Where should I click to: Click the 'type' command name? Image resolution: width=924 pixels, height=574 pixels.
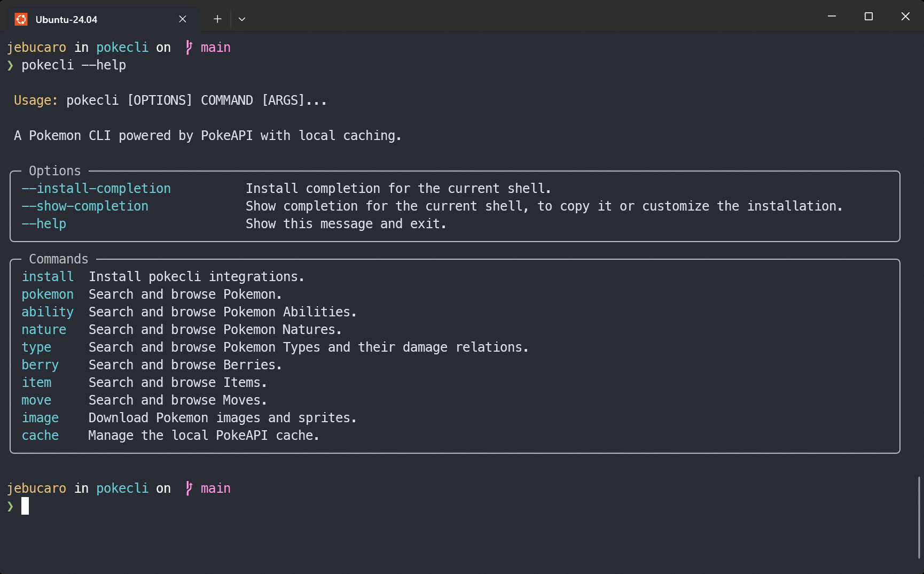[36, 347]
